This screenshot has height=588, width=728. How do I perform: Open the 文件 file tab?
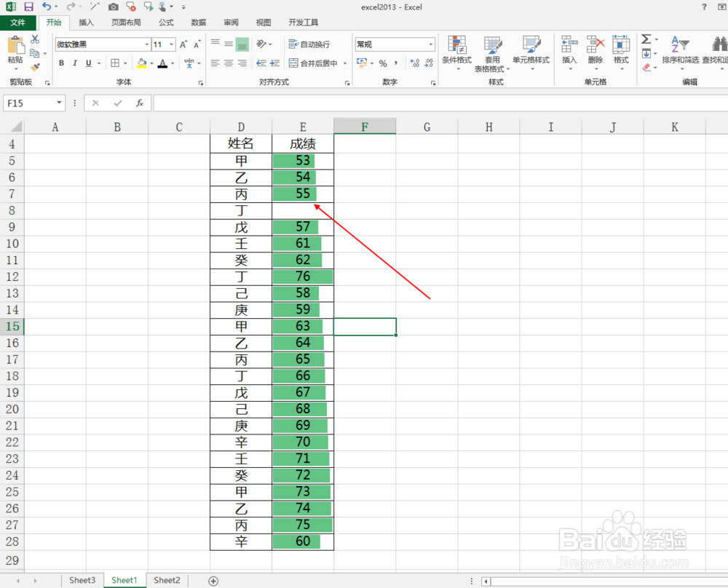[x=17, y=23]
